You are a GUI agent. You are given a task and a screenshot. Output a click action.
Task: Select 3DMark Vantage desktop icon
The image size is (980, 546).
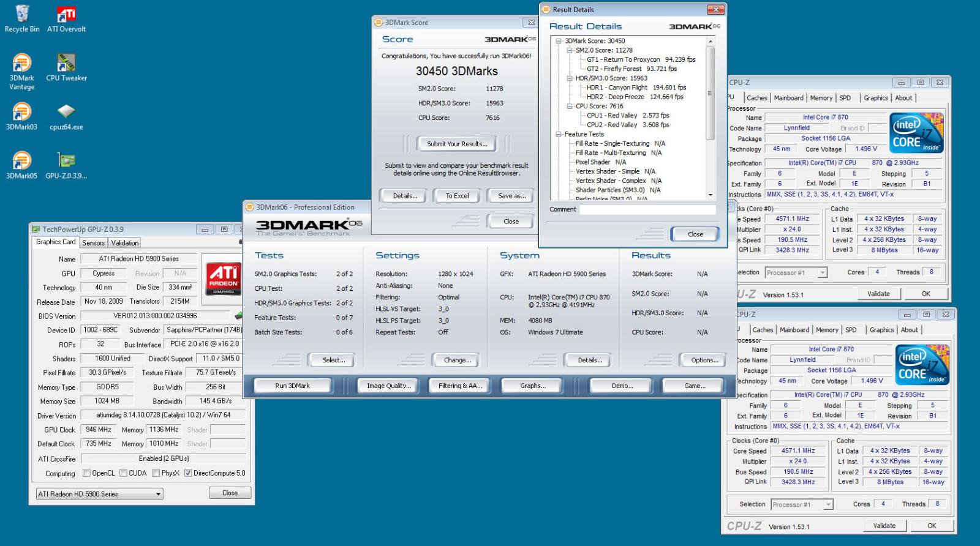22,72
